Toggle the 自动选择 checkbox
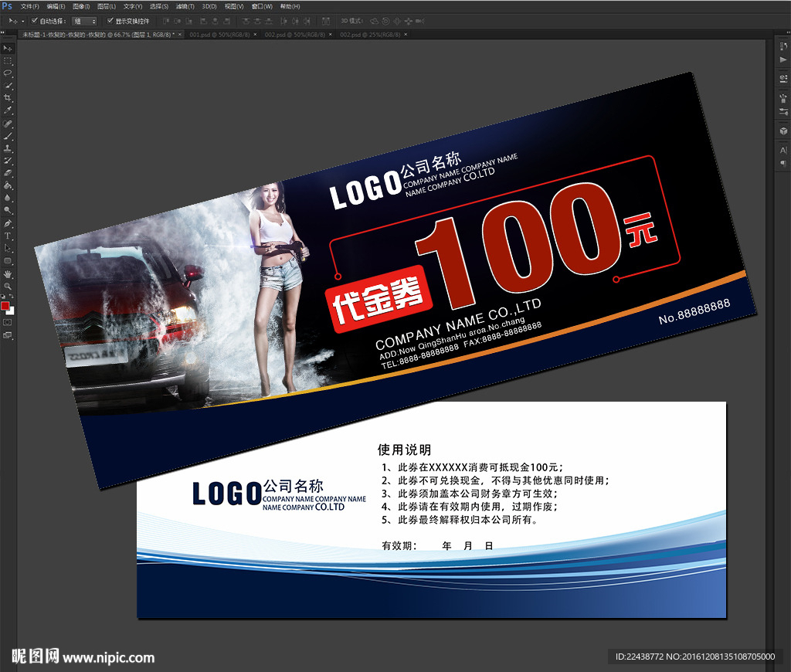 pos(34,21)
